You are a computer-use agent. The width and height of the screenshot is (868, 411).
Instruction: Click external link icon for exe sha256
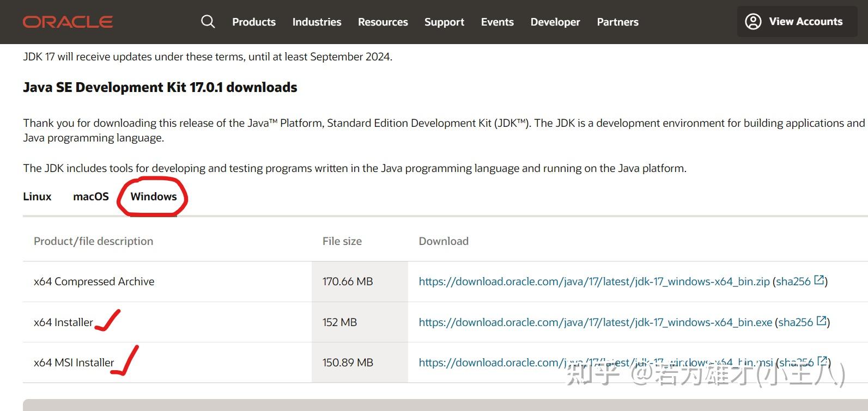821,321
